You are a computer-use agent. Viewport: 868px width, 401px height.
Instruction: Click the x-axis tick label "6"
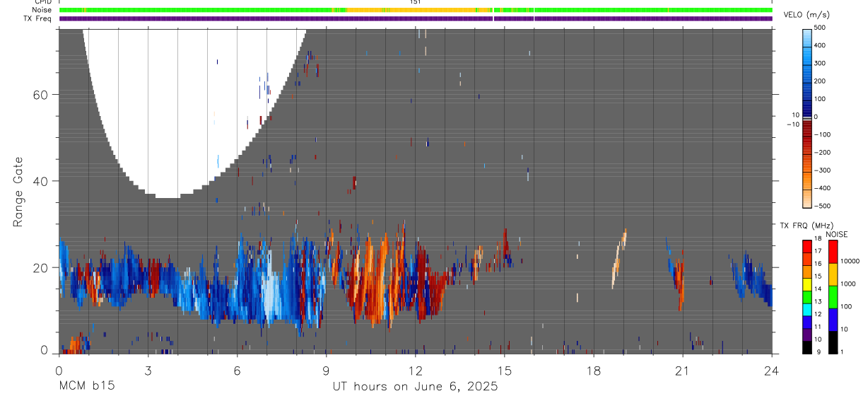pyautogui.click(x=237, y=369)
